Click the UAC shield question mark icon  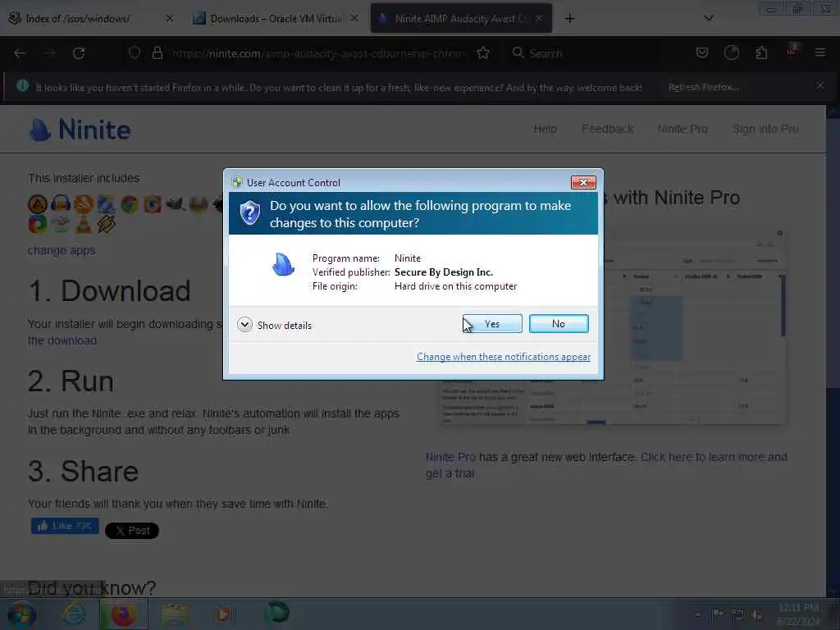pos(249,213)
